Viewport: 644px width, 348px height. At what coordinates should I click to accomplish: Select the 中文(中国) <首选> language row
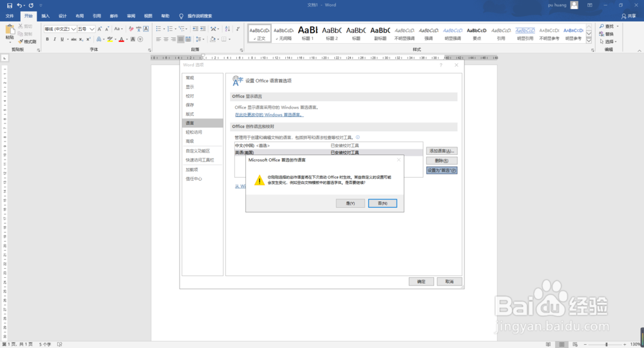328,145
